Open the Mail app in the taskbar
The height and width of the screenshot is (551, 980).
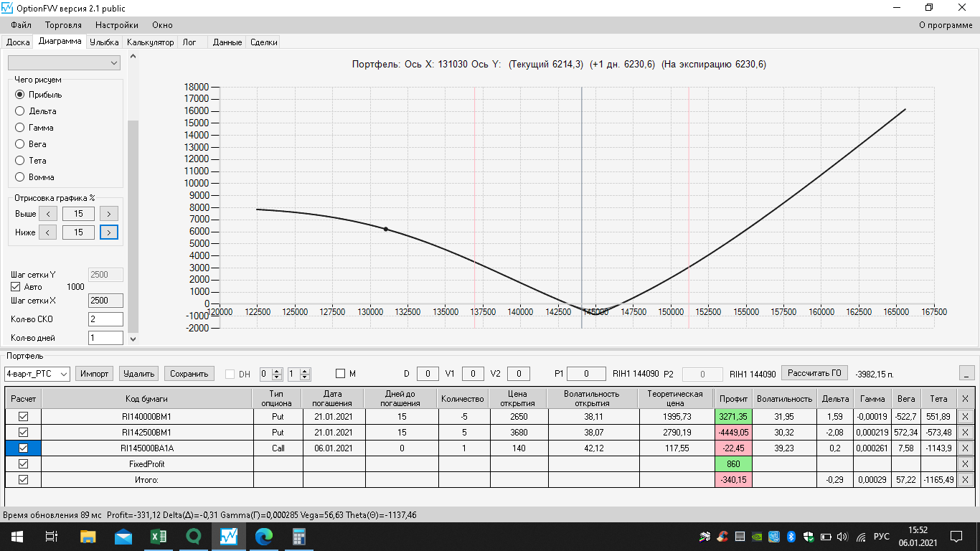[x=123, y=536]
